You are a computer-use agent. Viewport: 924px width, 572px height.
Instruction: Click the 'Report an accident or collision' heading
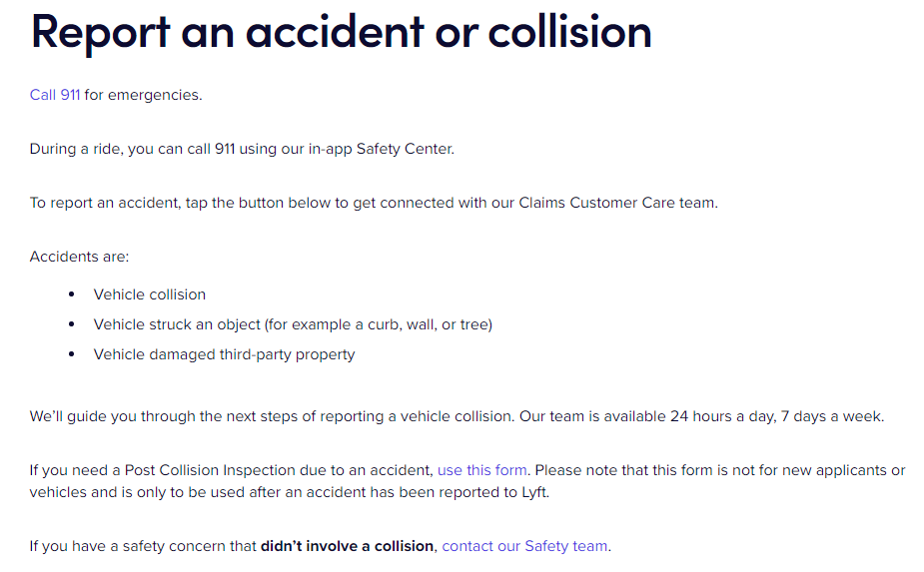(x=342, y=32)
